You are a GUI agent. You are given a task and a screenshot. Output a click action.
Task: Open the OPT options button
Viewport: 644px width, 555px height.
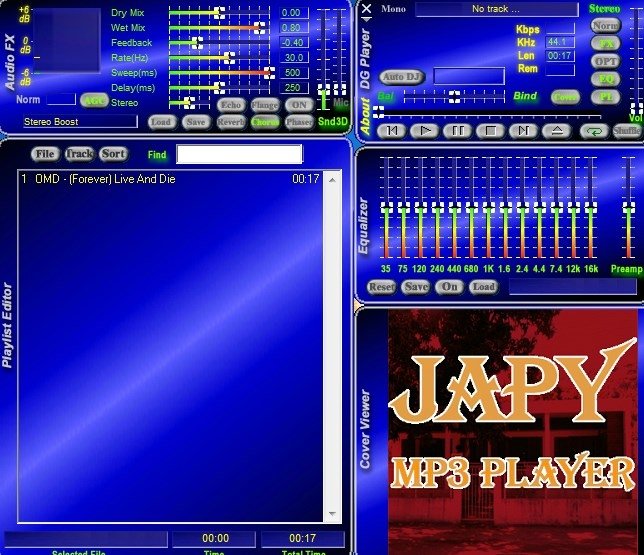point(606,61)
